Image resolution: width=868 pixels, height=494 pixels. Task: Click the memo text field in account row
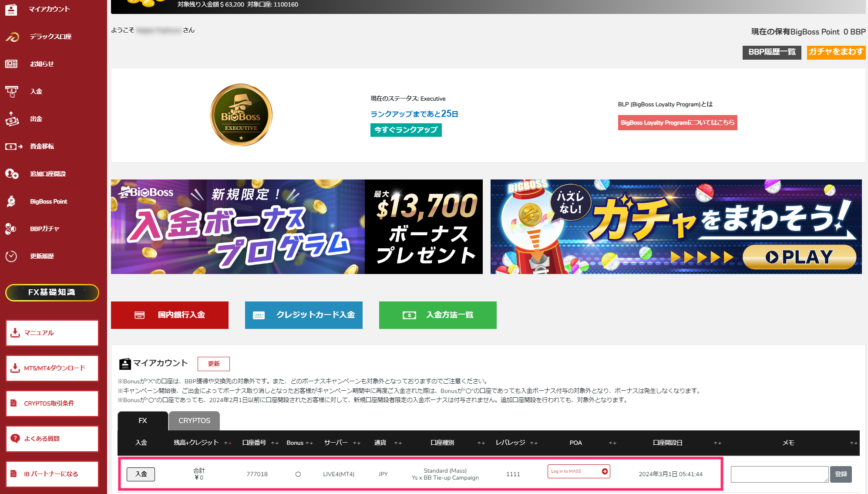[x=779, y=474]
